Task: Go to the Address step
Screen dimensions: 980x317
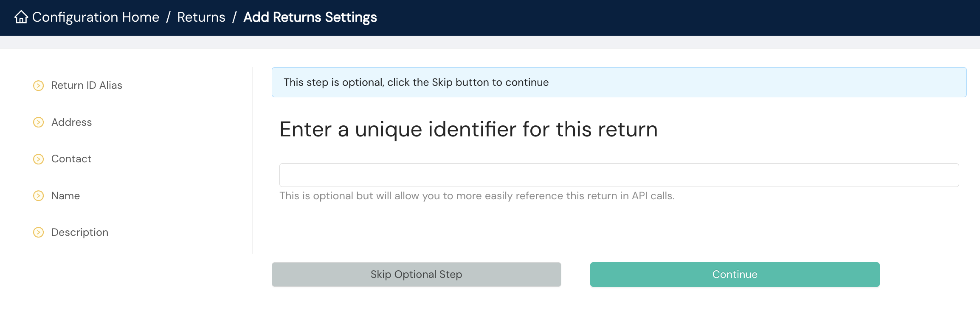Action: 71,122
